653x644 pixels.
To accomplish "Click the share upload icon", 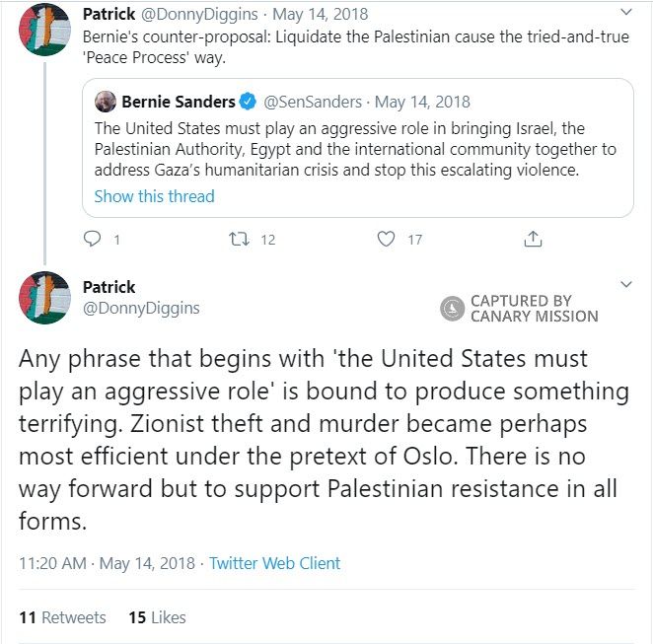I will click(x=532, y=239).
